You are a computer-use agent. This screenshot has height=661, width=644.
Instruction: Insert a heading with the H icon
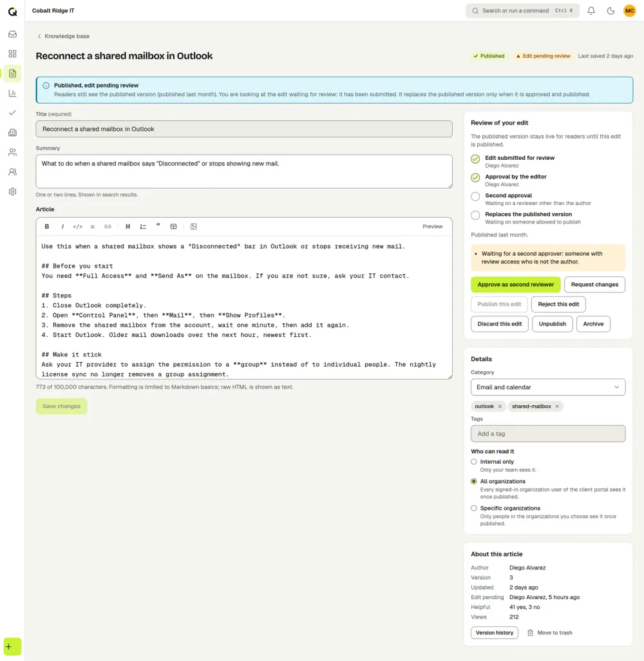tap(128, 226)
